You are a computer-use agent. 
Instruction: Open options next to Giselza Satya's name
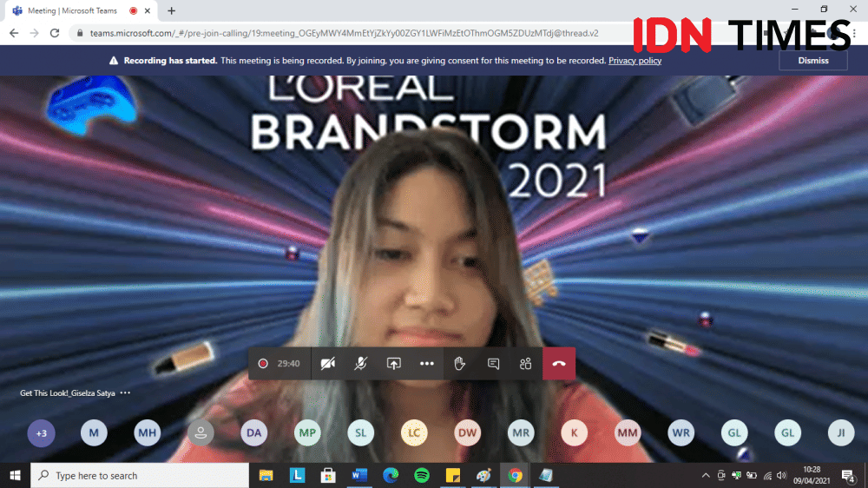click(x=126, y=393)
